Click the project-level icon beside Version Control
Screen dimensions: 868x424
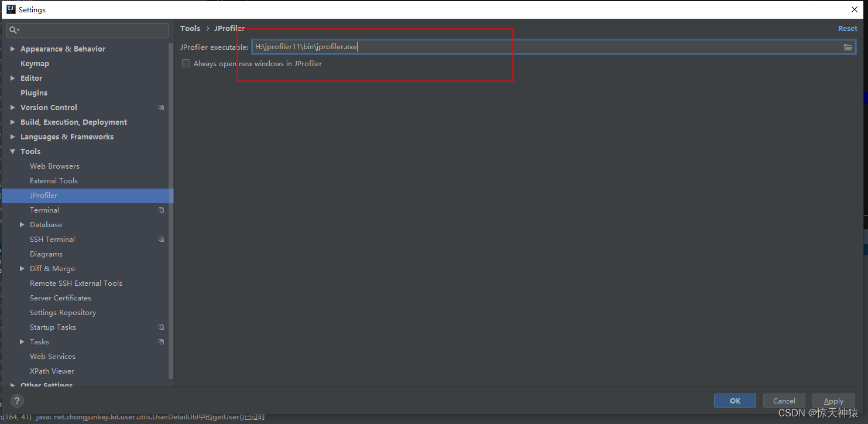(162, 108)
